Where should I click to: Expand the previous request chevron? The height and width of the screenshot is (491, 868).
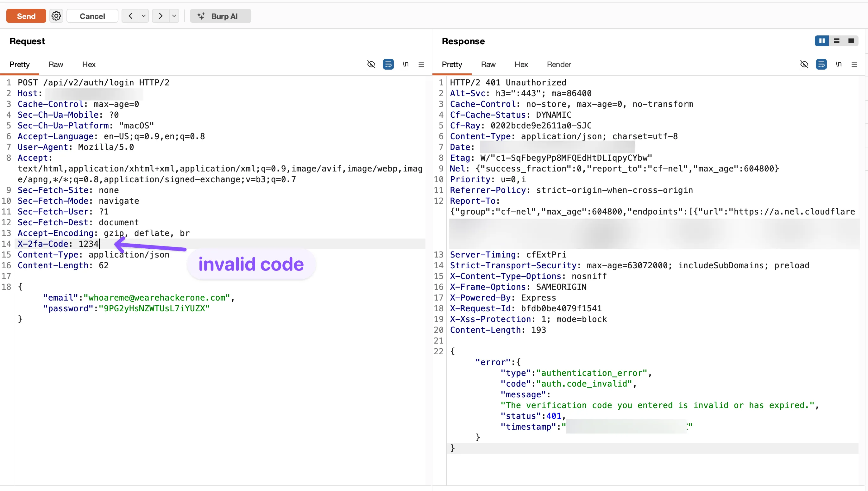coord(130,16)
